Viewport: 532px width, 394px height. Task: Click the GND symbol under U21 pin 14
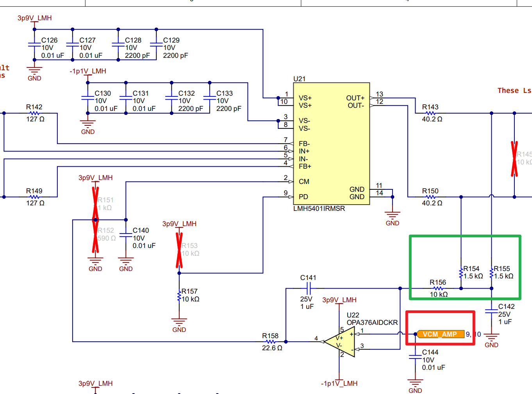click(x=393, y=217)
